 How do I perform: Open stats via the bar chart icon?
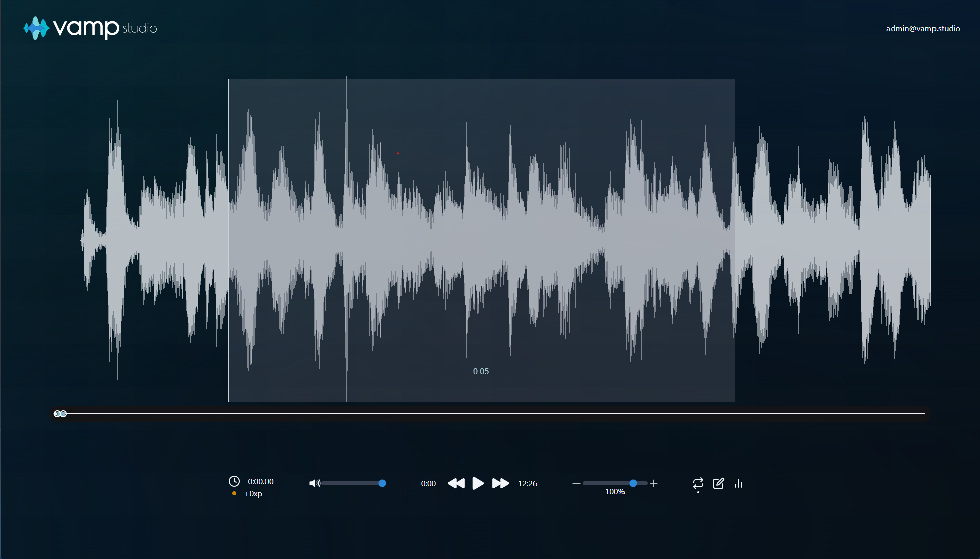[x=738, y=483]
